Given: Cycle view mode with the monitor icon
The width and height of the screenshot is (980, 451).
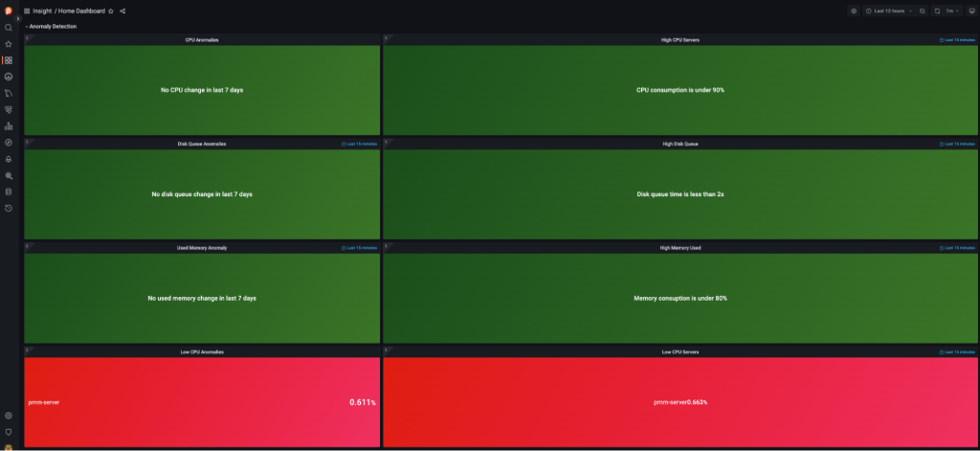Looking at the screenshot, I should point(971,11).
